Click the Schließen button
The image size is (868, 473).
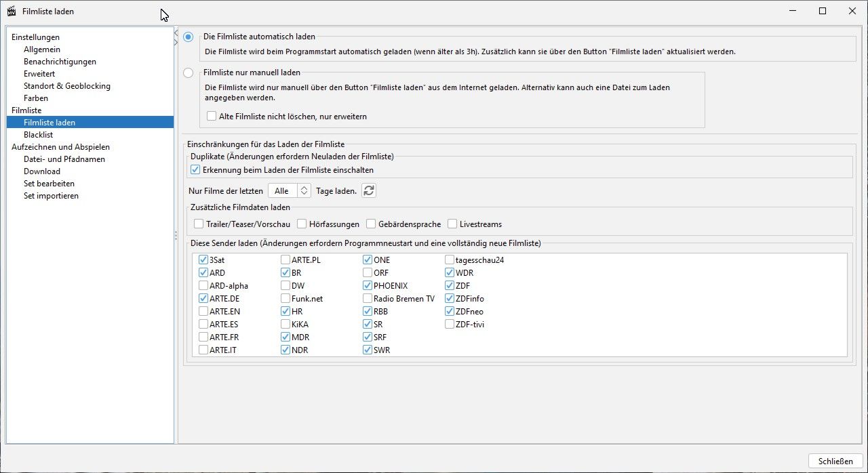click(835, 461)
